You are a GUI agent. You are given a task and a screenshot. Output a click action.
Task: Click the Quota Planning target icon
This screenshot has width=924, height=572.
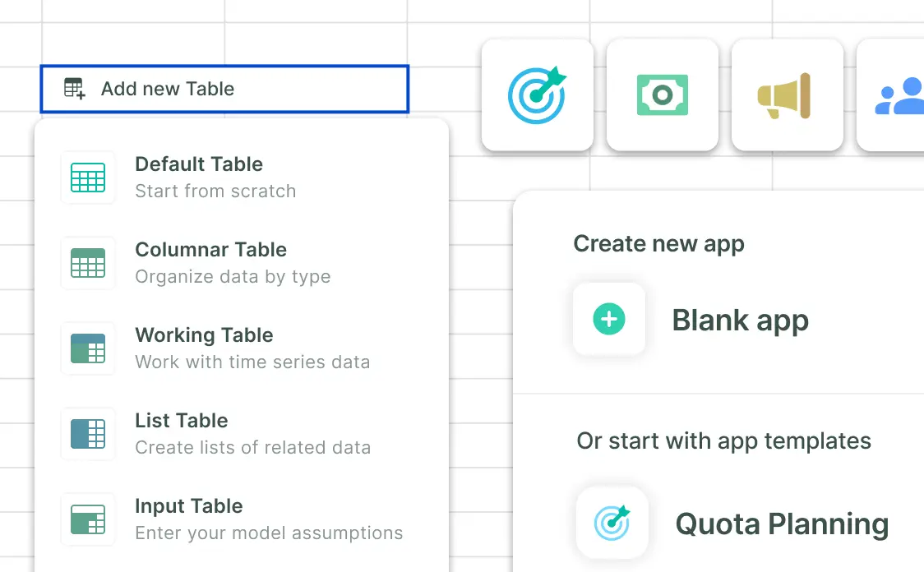(x=612, y=523)
